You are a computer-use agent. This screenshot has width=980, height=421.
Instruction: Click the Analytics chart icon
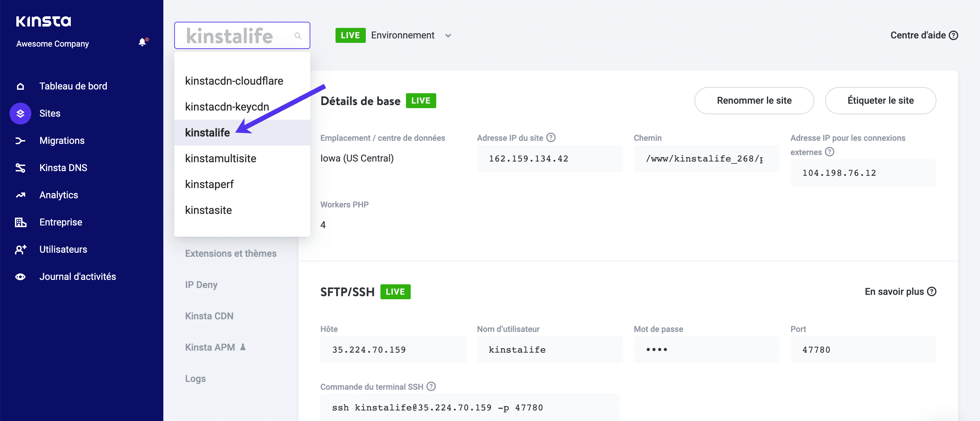(x=20, y=195)
